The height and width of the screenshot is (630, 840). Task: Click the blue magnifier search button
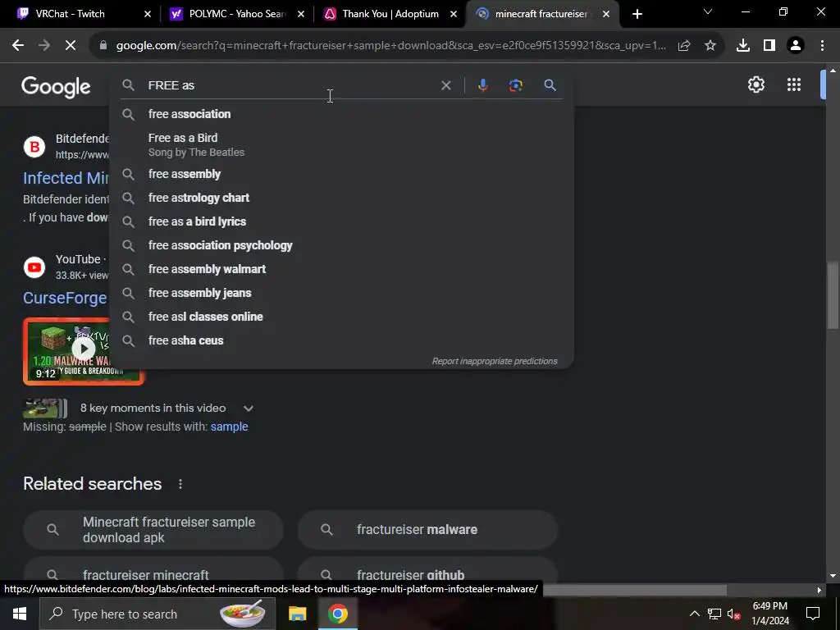[550, 85]
